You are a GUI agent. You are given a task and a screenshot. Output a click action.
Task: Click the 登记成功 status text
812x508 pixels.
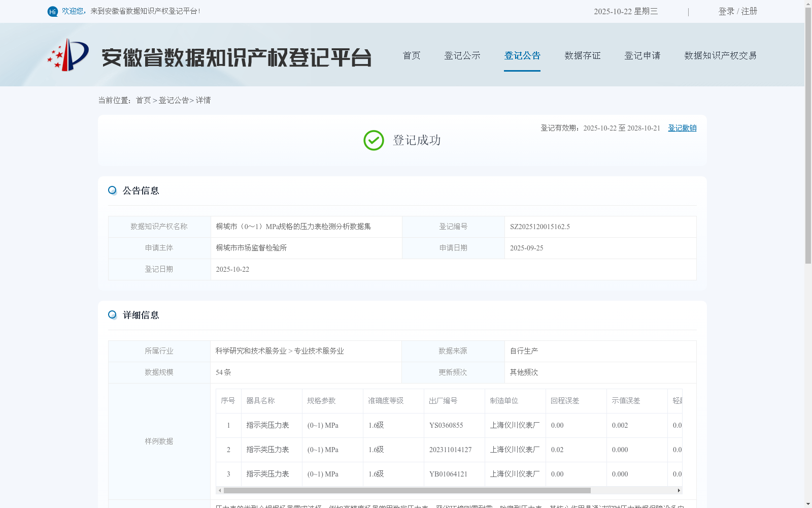pyautogui.click(x=417, y=140)
